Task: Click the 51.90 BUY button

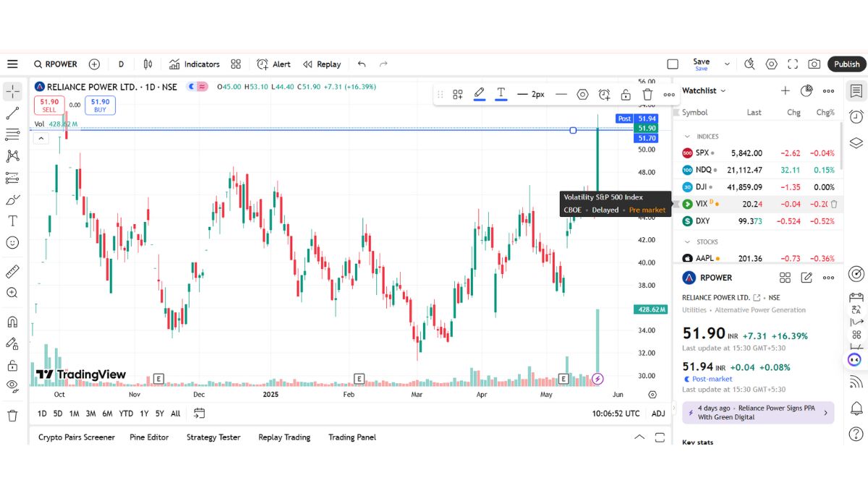Action: pyautogui.click(x=100, y=106)
